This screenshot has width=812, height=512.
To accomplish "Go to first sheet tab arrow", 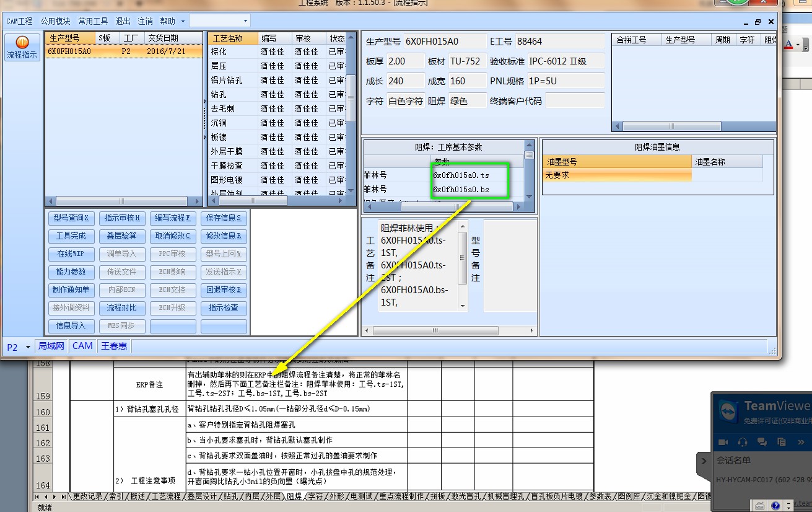I will point(38,497).
